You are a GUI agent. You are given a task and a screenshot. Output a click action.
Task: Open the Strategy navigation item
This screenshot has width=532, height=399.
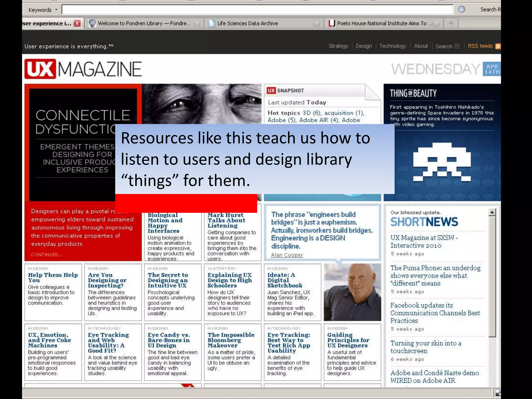338,46
